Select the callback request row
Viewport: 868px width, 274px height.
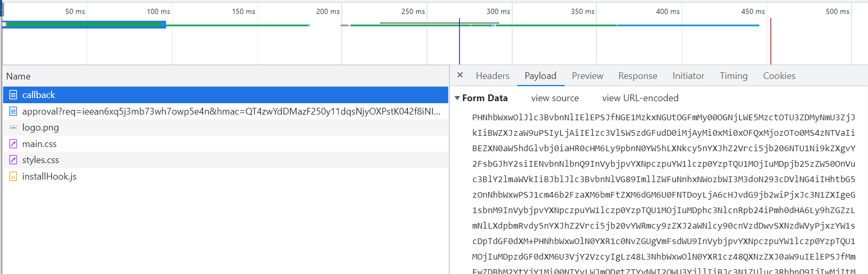226,95
